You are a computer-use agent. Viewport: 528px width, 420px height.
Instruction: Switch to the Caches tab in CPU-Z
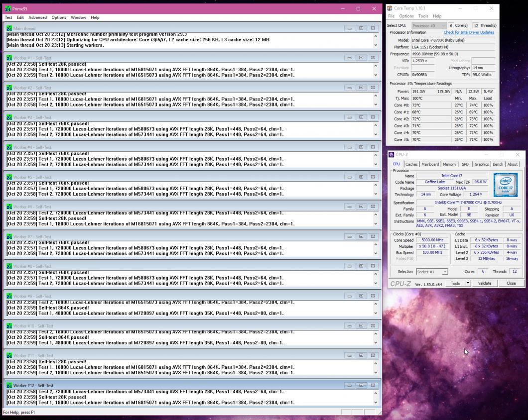click(411, 164)
